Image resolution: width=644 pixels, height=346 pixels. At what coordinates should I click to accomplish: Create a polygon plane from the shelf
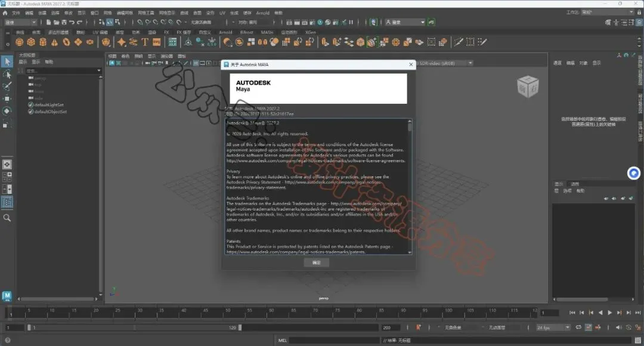click(78, 42)
